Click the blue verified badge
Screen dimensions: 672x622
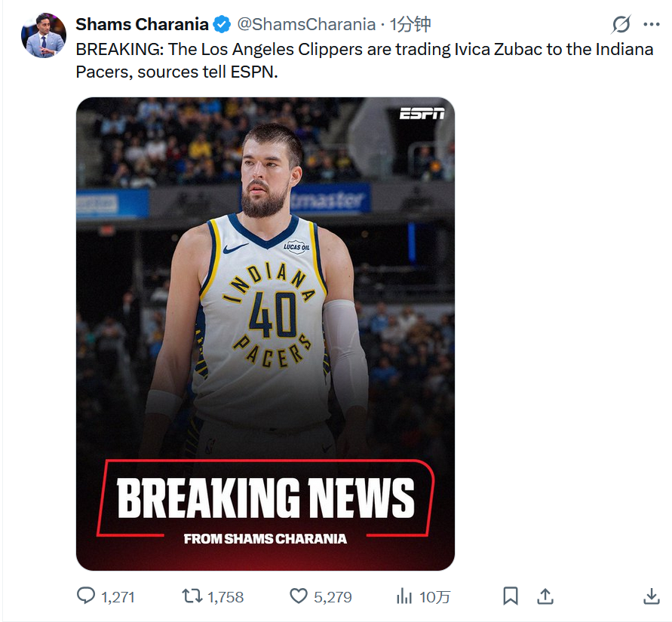click(x=222, y=25)
